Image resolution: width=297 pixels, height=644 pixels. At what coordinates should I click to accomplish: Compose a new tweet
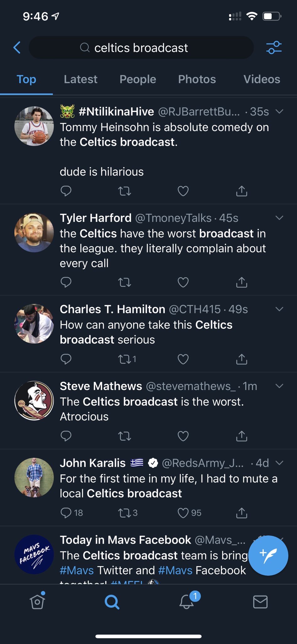point(268,556)
